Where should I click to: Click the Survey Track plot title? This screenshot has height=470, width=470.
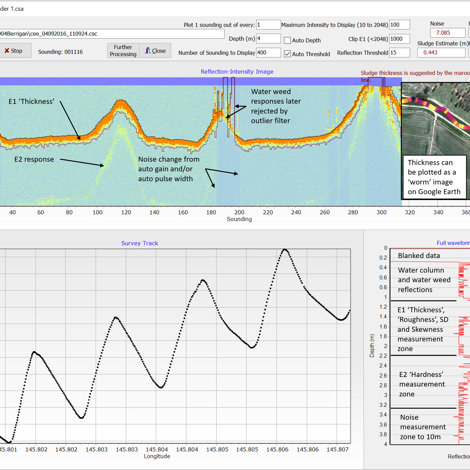coord(140,243)
